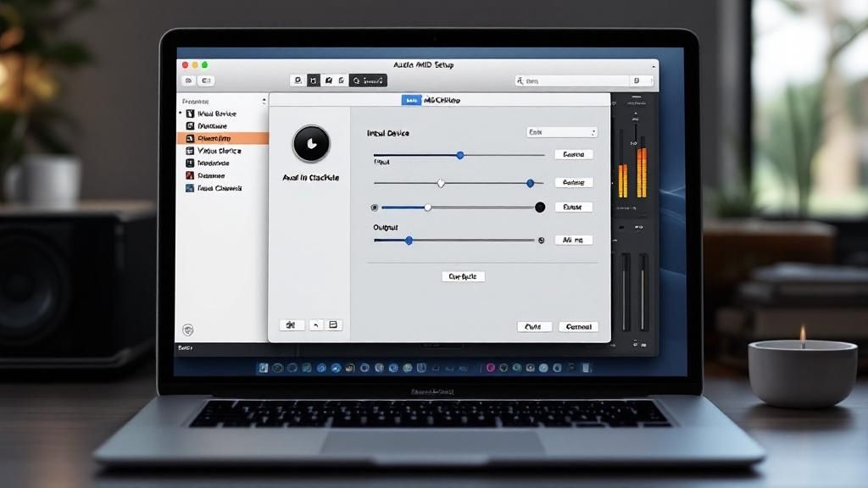Click the button beside the top slider
The width and height of the screenshot is (868, 488).
[x=574, y=154]
